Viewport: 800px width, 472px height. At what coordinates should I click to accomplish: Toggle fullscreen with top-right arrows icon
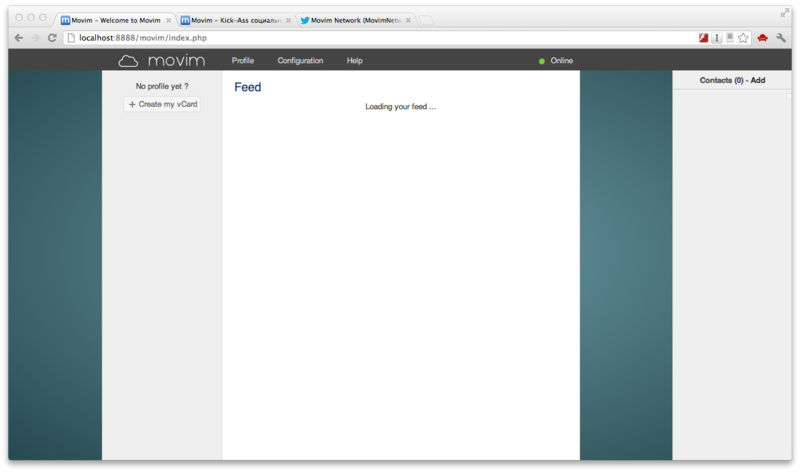(x=785, y=13)
